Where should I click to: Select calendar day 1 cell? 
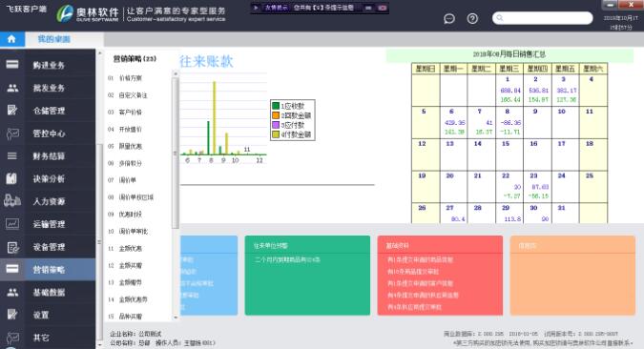pos(509,90)
